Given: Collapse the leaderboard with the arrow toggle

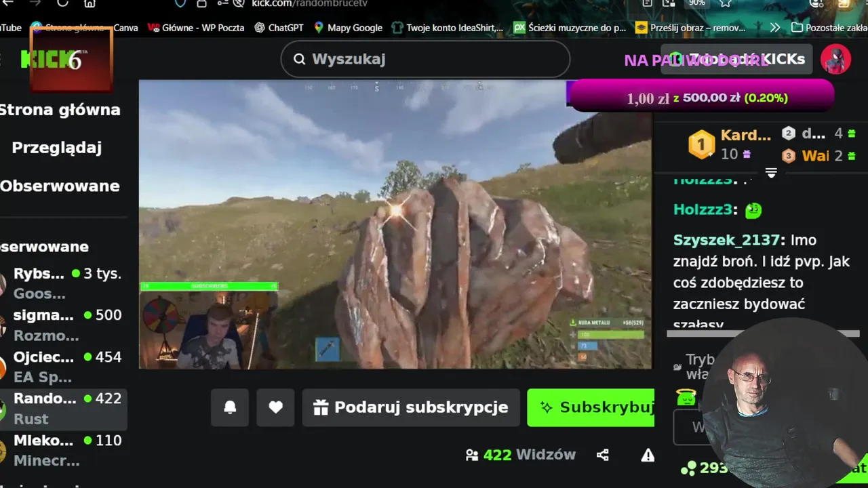Looking at the screenshot, I should pos(771,173).
